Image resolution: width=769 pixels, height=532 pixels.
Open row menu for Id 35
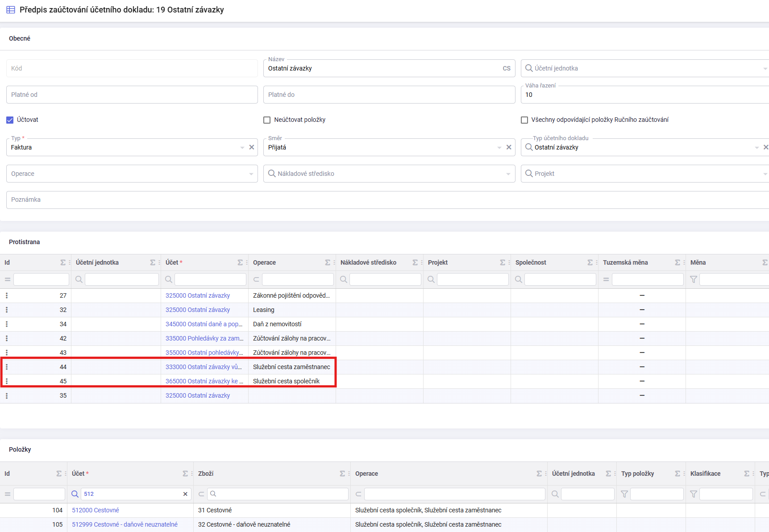pyautogui.click(x=7, y=395)
